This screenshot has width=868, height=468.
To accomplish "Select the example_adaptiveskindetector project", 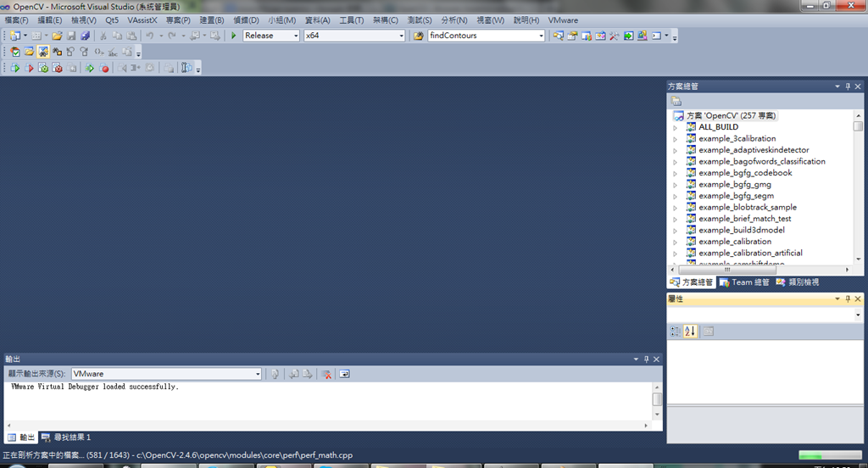I will click(x=754, y=150).
